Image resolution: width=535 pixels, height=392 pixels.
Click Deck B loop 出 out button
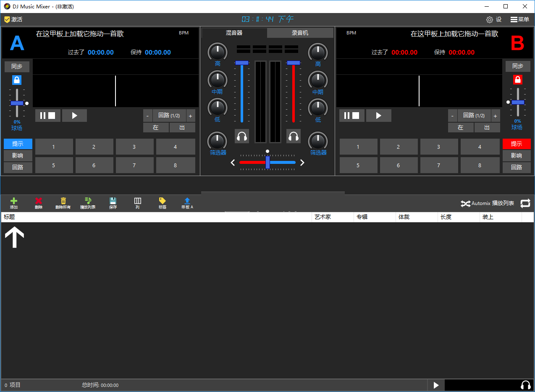pyautogui.click(x=487, y=128)
